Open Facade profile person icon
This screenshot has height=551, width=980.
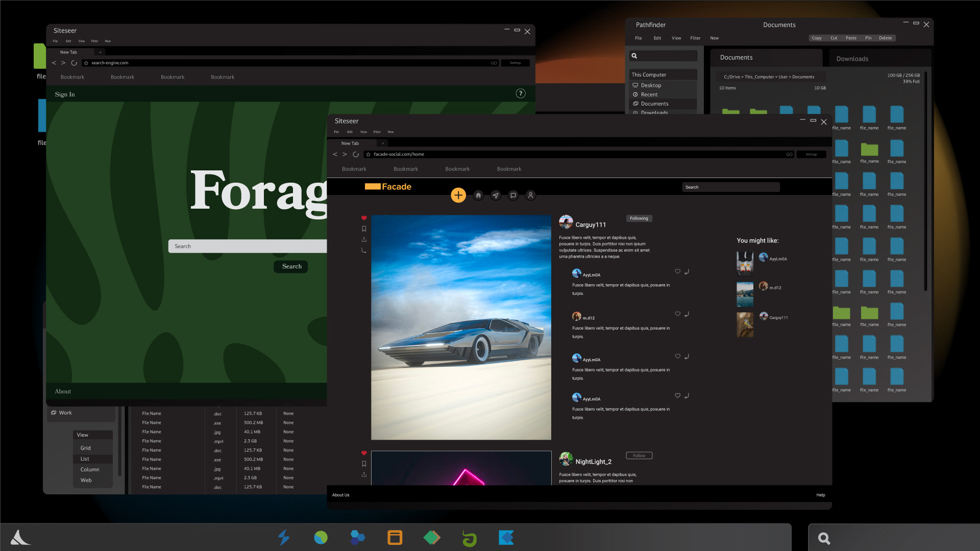point(530,195)
